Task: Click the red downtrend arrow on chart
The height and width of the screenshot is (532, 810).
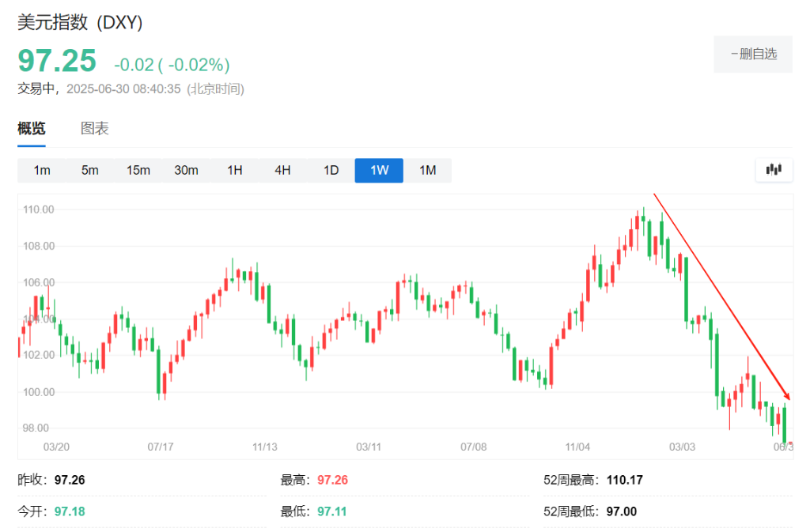Action: 720,293
